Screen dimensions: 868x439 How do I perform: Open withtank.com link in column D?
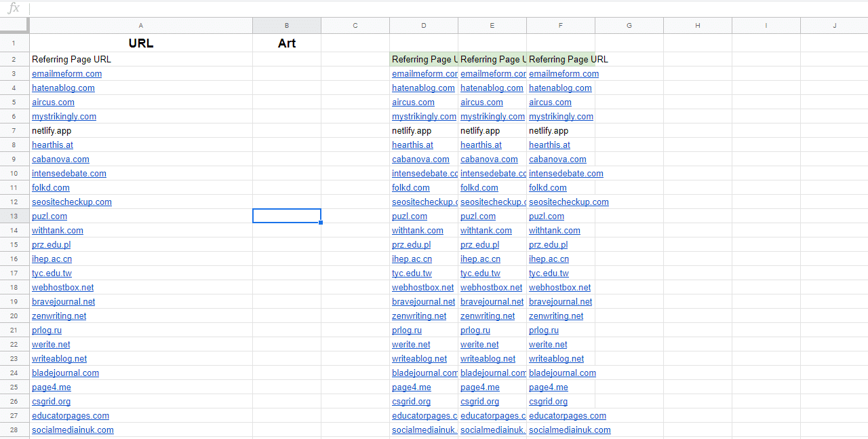(x=418, y=230)
